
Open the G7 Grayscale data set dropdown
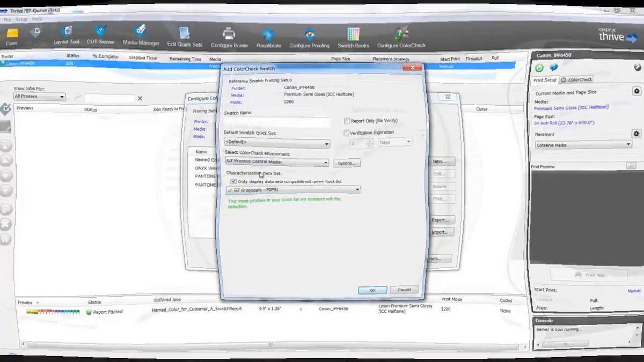point(292,190)
